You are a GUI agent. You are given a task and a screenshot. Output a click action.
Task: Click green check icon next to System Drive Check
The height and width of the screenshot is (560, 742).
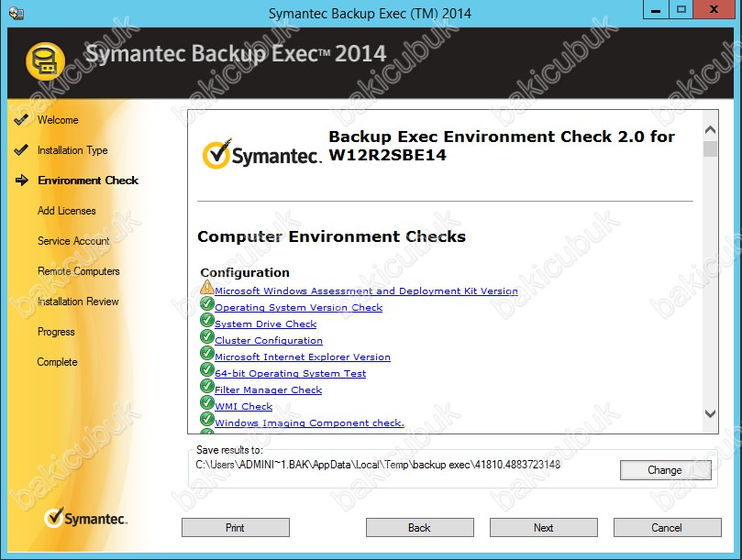click(206, 322)
